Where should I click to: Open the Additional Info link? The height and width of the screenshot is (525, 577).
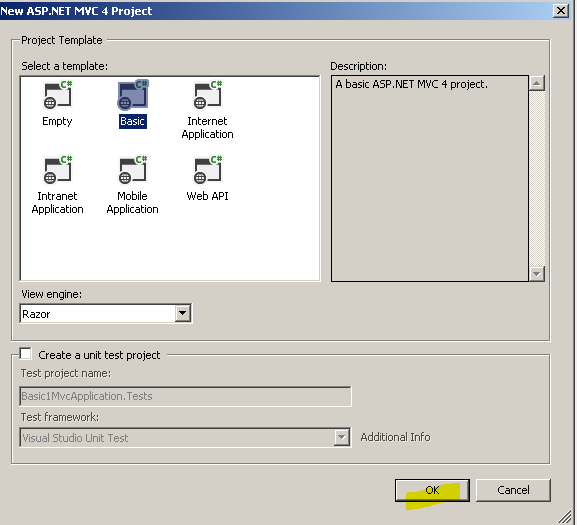395,437
